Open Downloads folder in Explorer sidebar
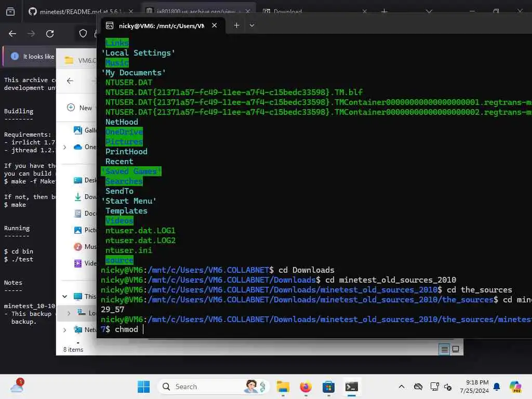 click(x=84, y=197)
